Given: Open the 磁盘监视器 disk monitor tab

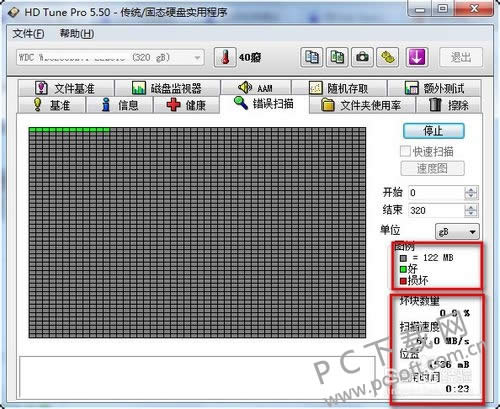Looking at the screenshot, I should click(x=167, y=88).
